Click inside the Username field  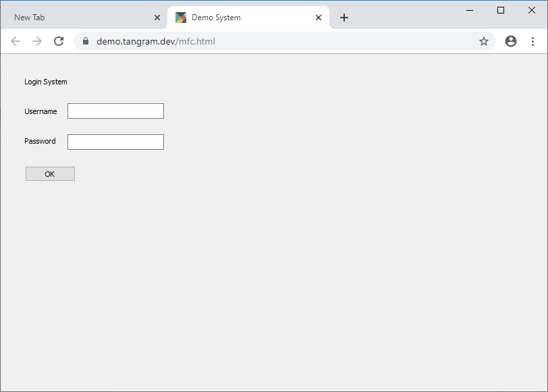point(115,111)
